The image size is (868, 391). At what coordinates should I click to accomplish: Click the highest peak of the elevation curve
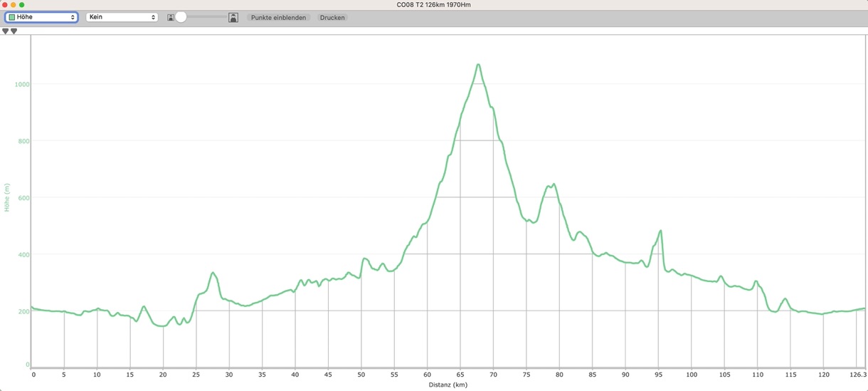coord(478,65)
